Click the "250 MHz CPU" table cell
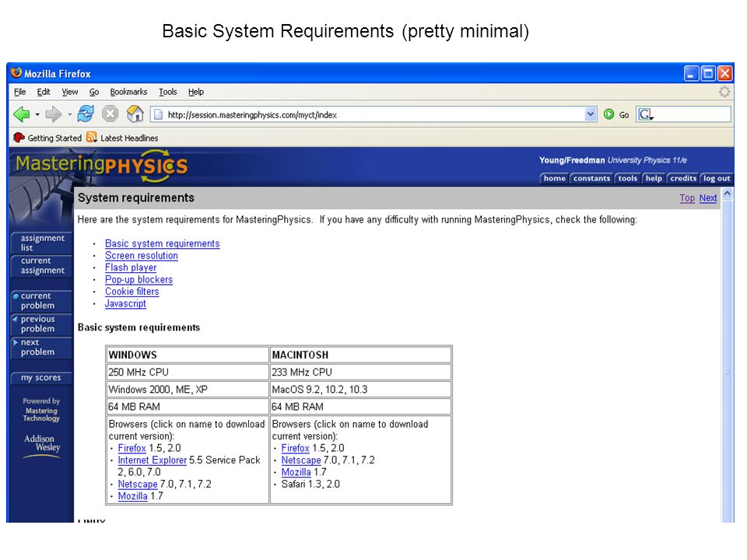Viewport: 747px width, 560px height. point(188,373)
